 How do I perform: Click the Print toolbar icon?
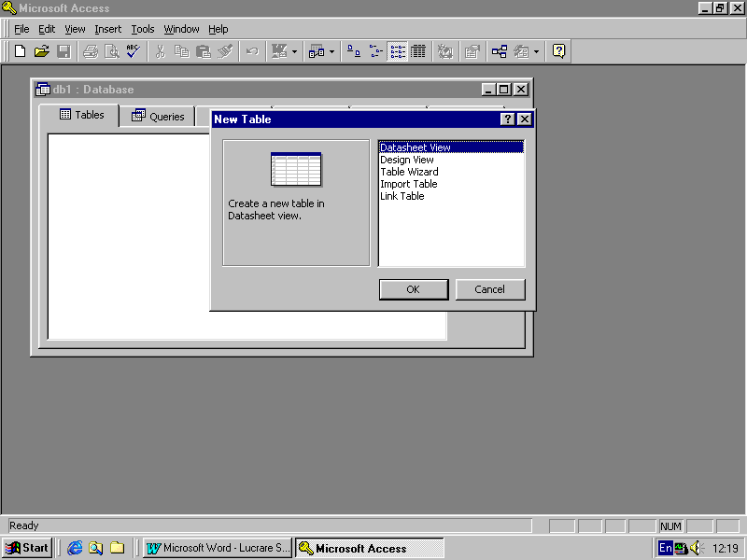click(x=91, y=51)
